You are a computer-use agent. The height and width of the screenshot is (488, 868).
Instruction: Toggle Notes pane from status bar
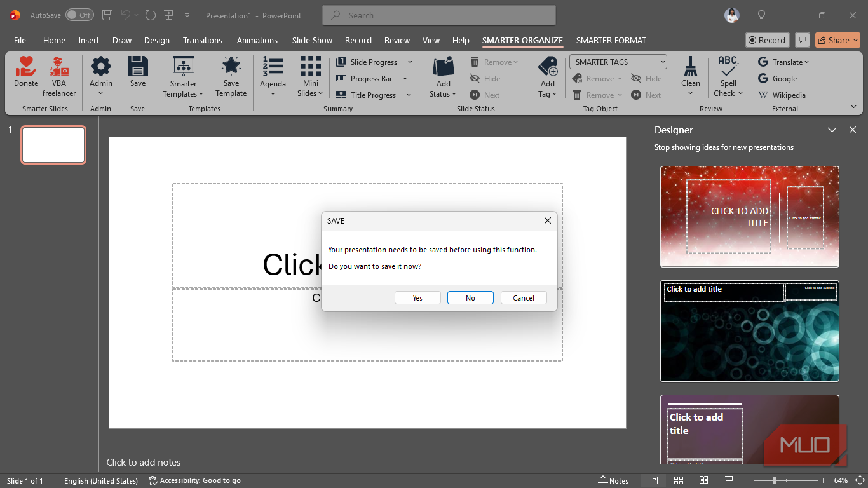pos(613,480)
